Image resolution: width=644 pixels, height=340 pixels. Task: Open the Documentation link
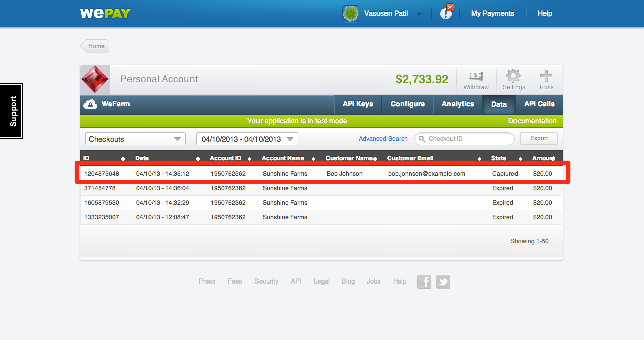pyautogui.click(x=532, y=121)
